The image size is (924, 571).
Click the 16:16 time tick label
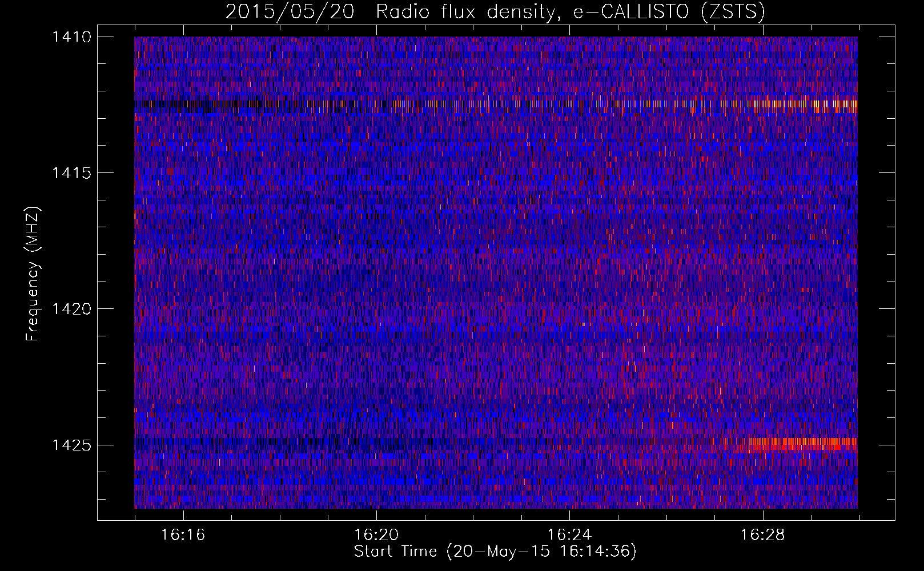click(183, 535)
